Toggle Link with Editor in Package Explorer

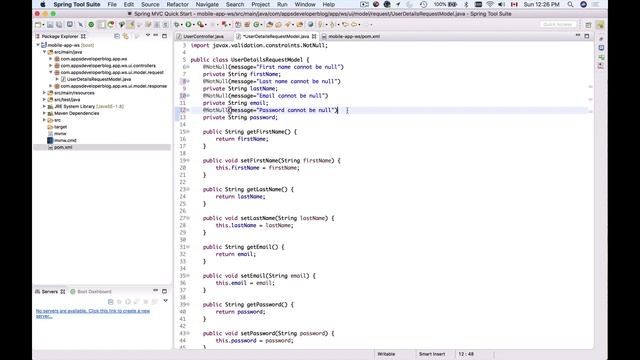pos(126,36)
